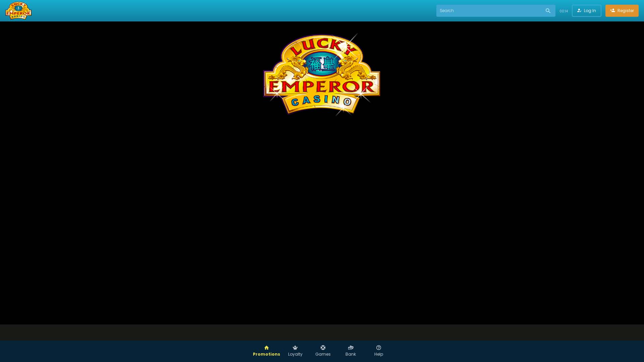The image size is (644, 362).
Task: Click the large Lucky Emperor Casino banner logo
Action: click(321, 74)
